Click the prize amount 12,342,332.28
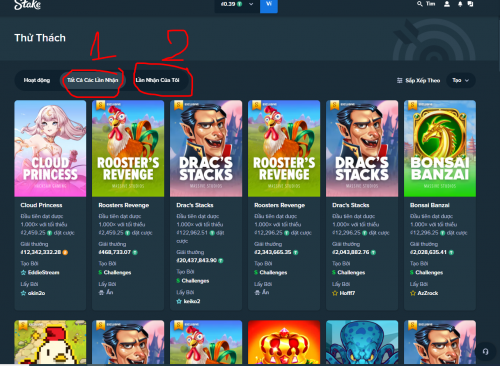This screenshot has height=366, width=500. coord(41,252)
